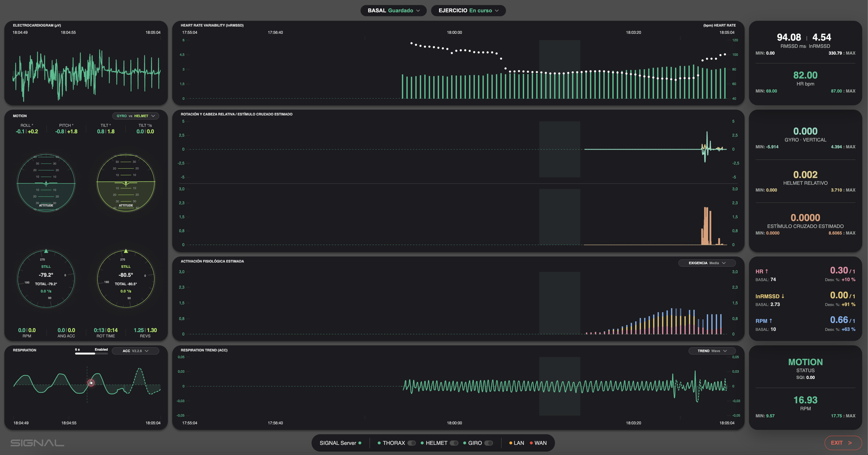Screen dimensions: 868x455
Task: Click the 94.08 RMSSD ms value
Action: [789, 37]
